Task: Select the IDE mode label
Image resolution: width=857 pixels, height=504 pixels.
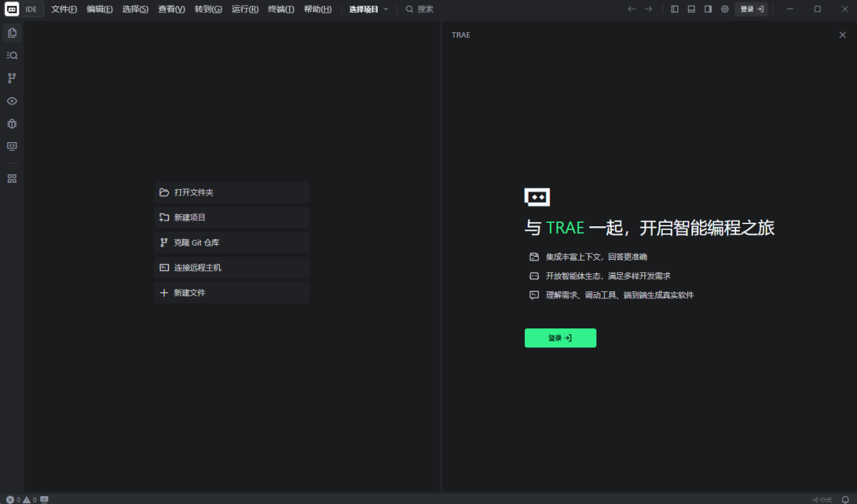Action: pos(31,9)
